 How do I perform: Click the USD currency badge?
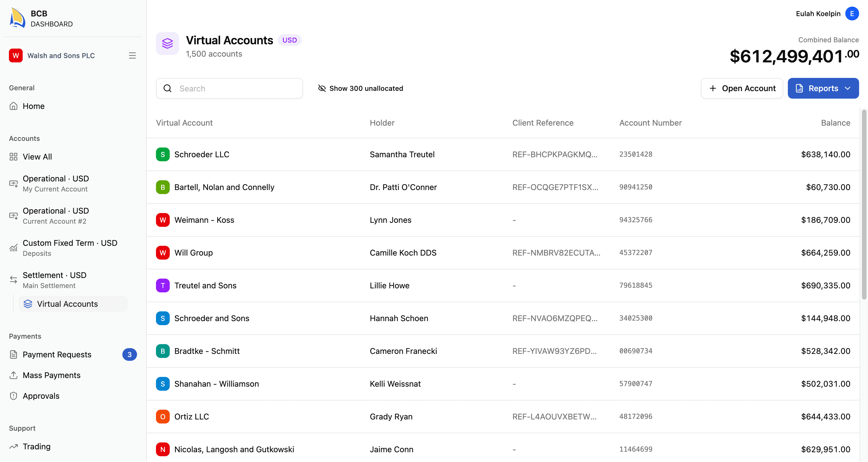click(290, 40)
